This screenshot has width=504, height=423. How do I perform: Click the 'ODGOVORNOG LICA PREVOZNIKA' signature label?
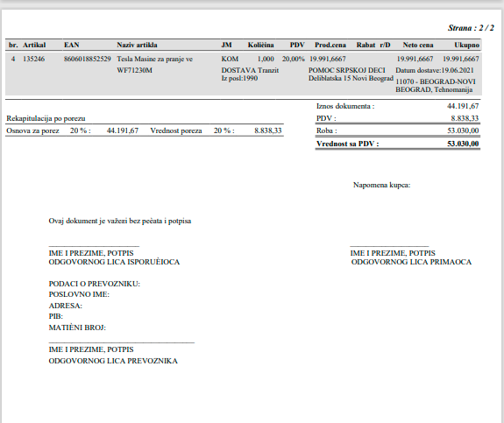(113, 361)
